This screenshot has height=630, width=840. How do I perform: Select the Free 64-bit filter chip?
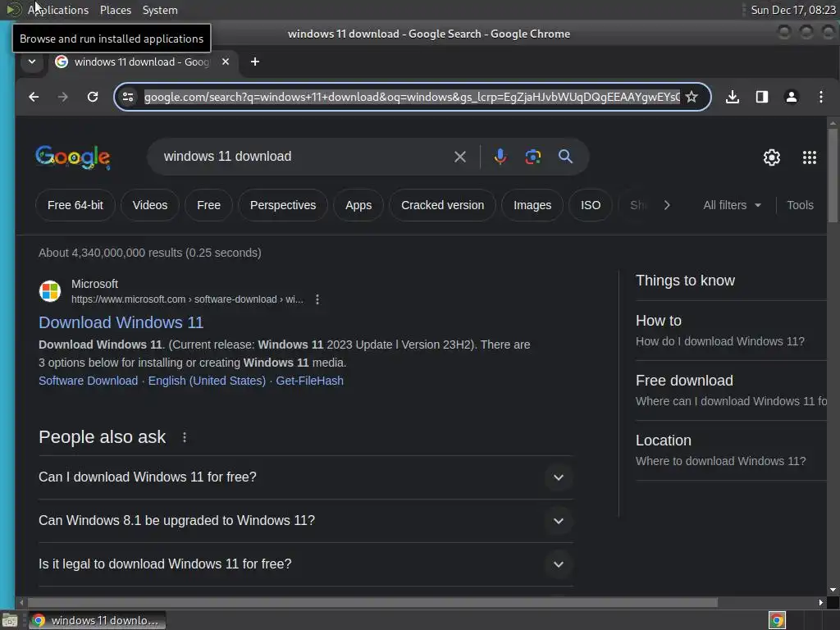(x=75, y=205)
